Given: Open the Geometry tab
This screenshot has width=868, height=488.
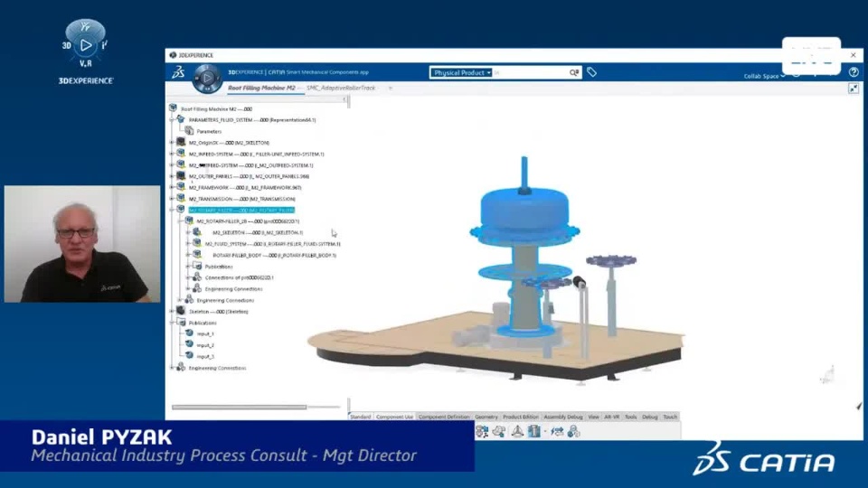Looking at the screenshot, I should tap(486, 417).
